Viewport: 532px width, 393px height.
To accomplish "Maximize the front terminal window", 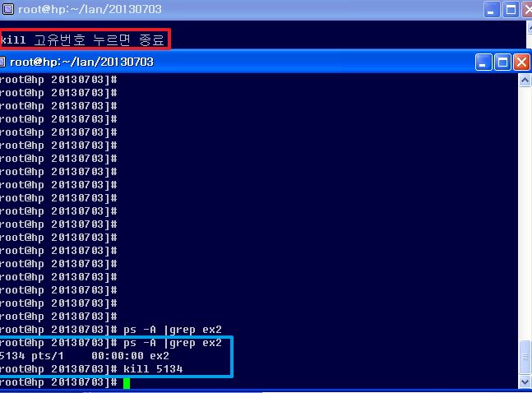I will (503, 62).
